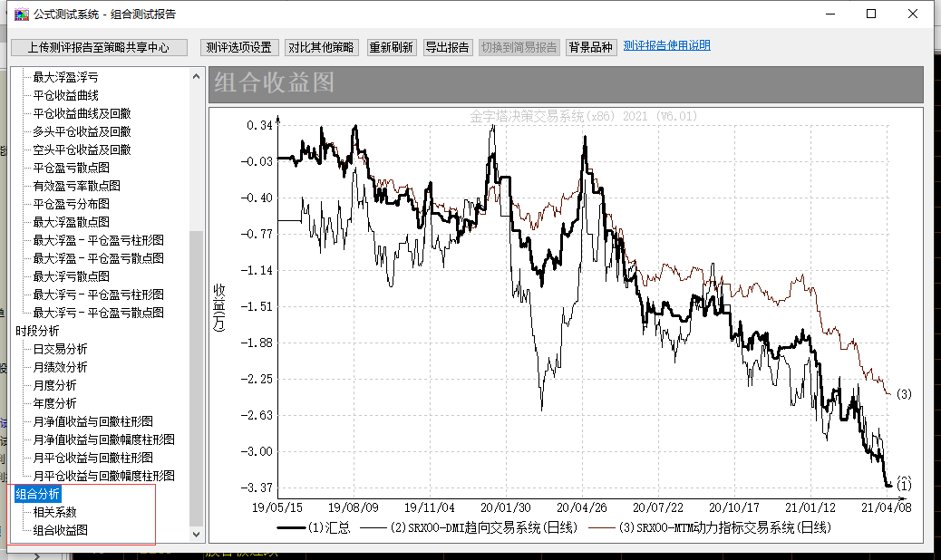Select 月度分析 in the tree
The image size is (941, 560).
click(54, 385)
